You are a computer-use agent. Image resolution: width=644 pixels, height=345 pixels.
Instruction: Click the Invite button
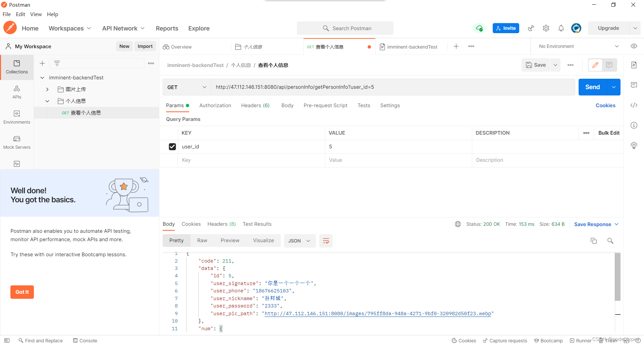pyautogui.click(x=506, y=28)
